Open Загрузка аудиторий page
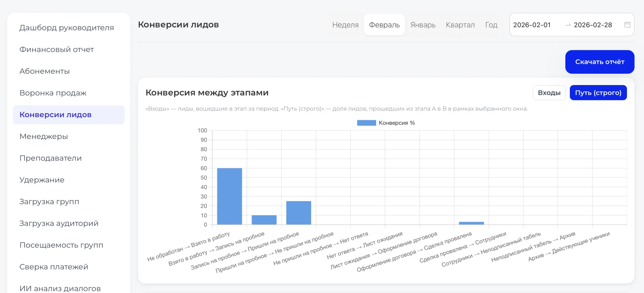 tap(59, 224)
